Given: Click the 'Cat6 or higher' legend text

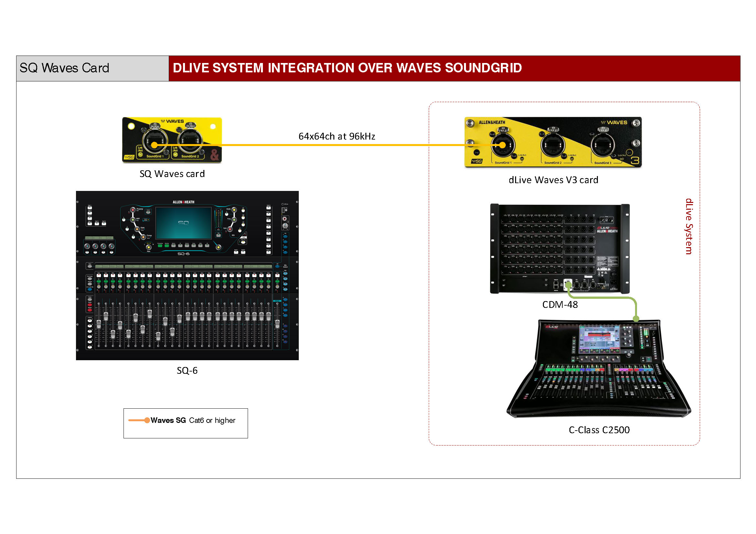Looking at the screenshot, I should click(x=212, y=420).
